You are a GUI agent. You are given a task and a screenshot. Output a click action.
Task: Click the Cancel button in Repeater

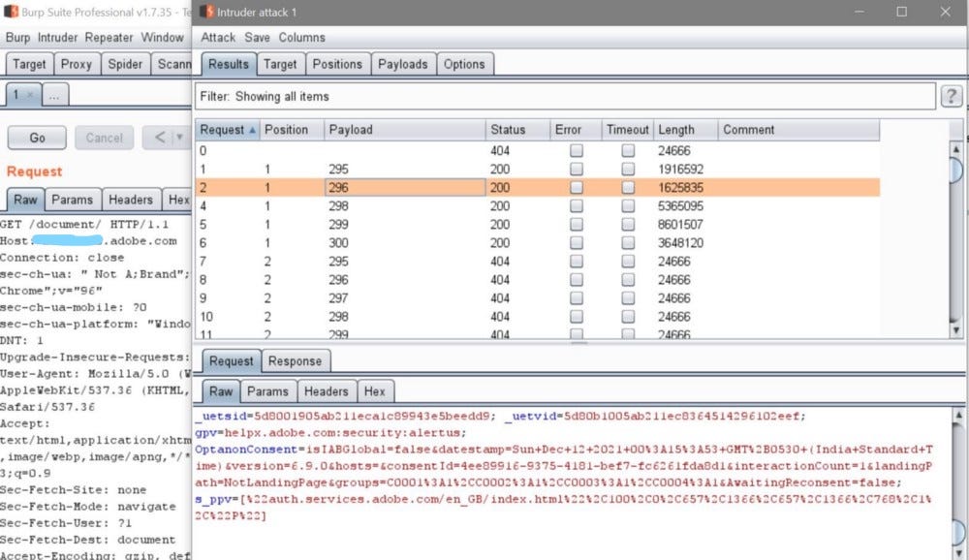click(x=104, y=138)
